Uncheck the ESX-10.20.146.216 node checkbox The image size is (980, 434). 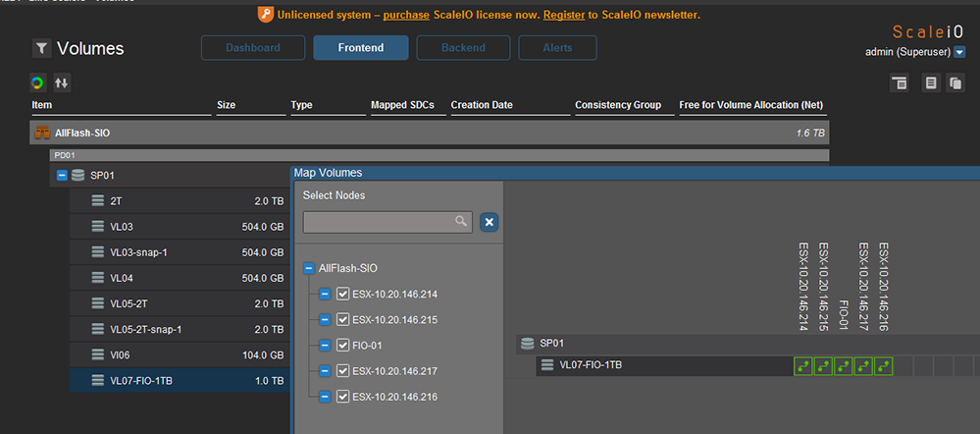(x=342, y=397)
